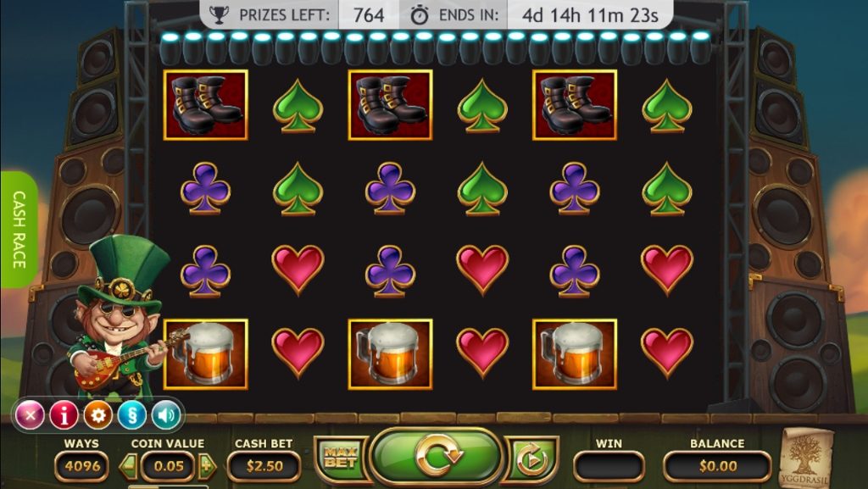Click the Balance $0.00 display
Image resolution: width=868 pixels, height=489 pixels.
[717, 466]
